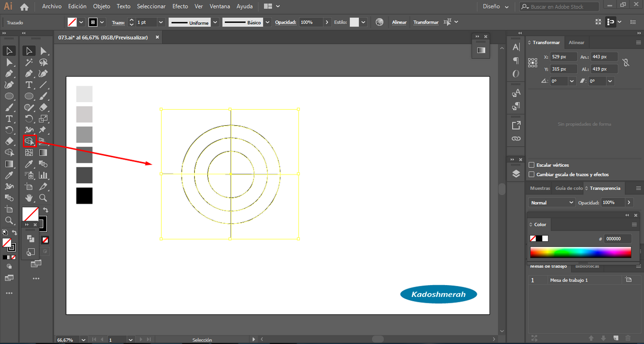Open the Básico brush definition dropdown

[x=267, y=22]
